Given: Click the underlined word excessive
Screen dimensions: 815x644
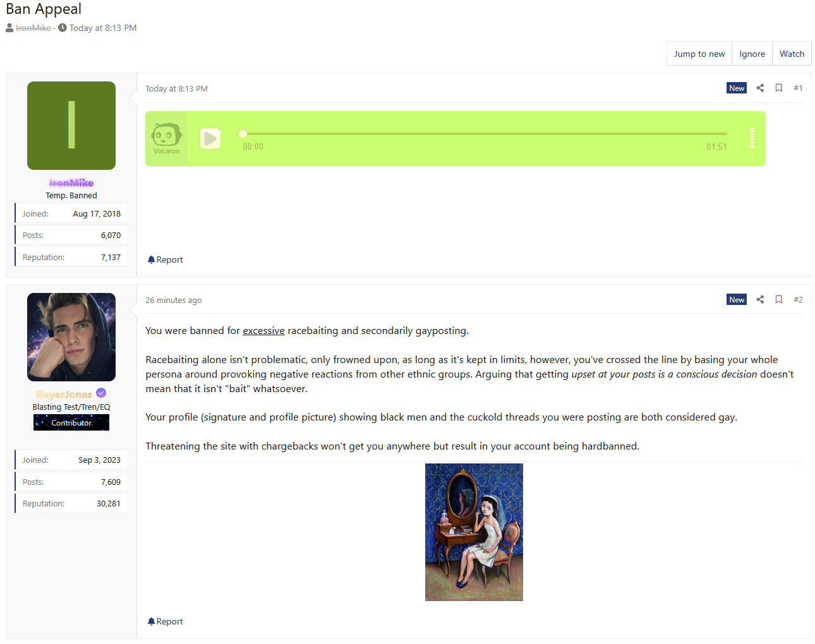Looking at the screenshot, I should (263, 331).
